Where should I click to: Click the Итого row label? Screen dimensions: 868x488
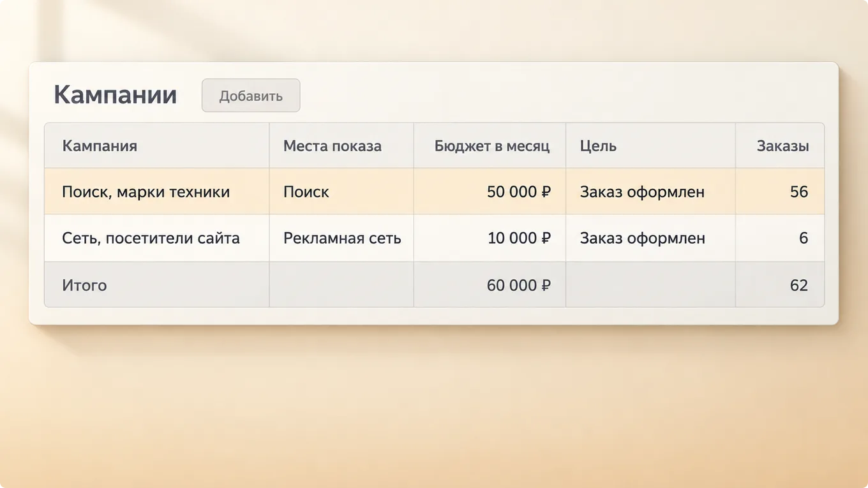tap(84, 285)
